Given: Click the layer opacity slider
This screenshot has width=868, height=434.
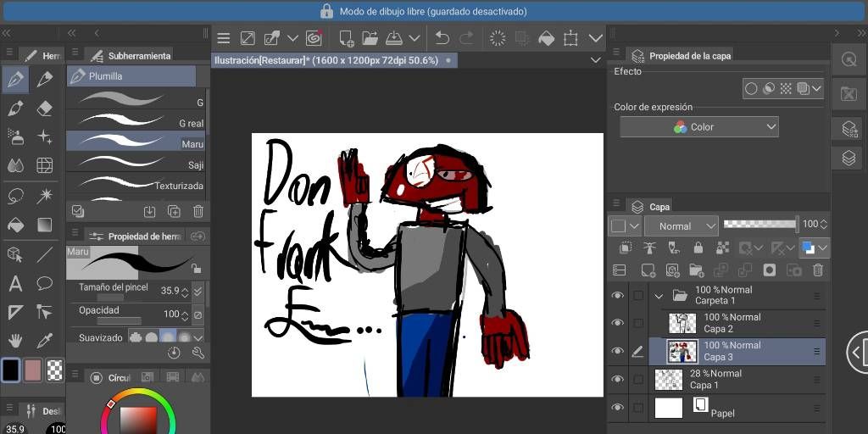Looking at the screenshot, I should coord(759,224).
